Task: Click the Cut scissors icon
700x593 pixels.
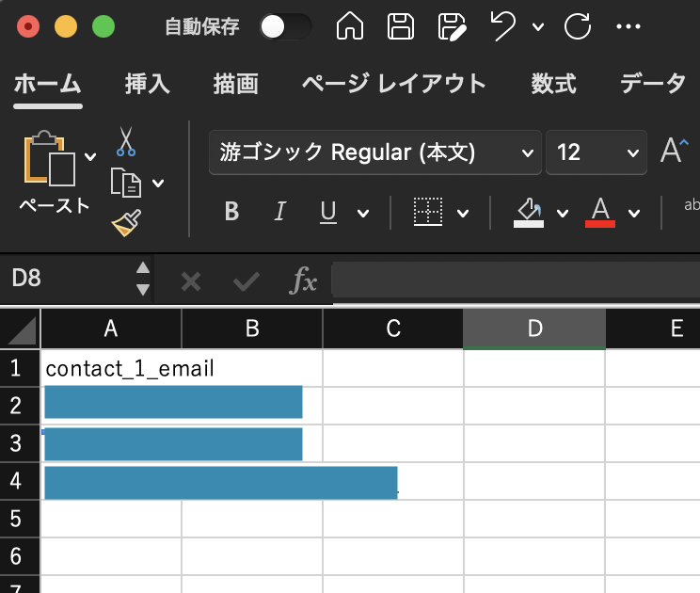Action: pyautogui.click(x=126, y=143)
